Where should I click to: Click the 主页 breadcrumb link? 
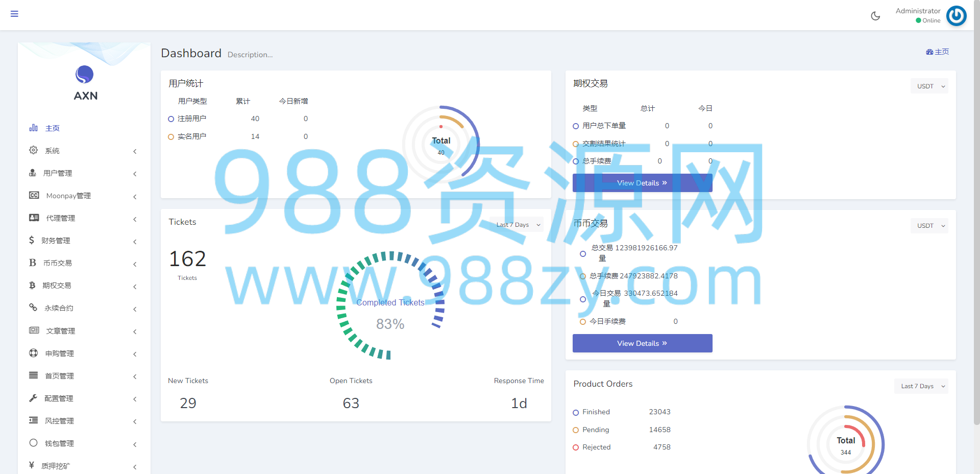tap(938, 52)
